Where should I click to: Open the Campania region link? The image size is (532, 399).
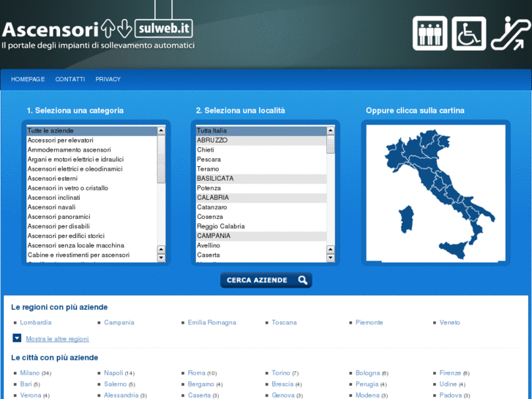tap(119, 322)
